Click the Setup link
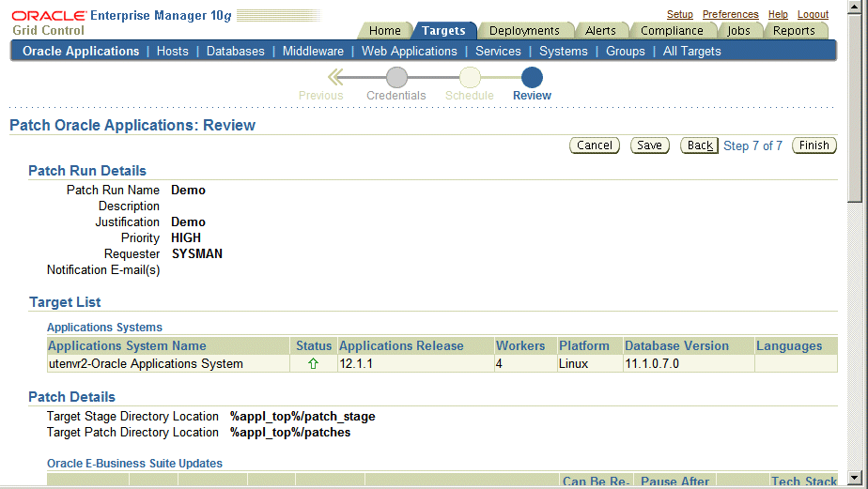The height and width of the screenshot is (489, 868). [680, 14]
